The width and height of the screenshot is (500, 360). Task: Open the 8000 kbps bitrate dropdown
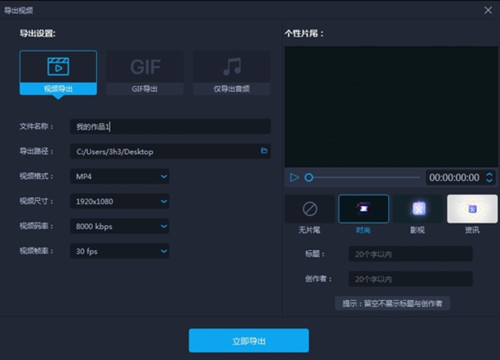click(x=120, y=226)
